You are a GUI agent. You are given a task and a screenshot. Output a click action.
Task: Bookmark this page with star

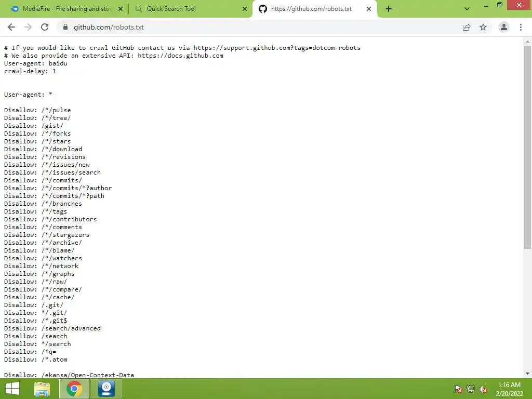[483, 27]
